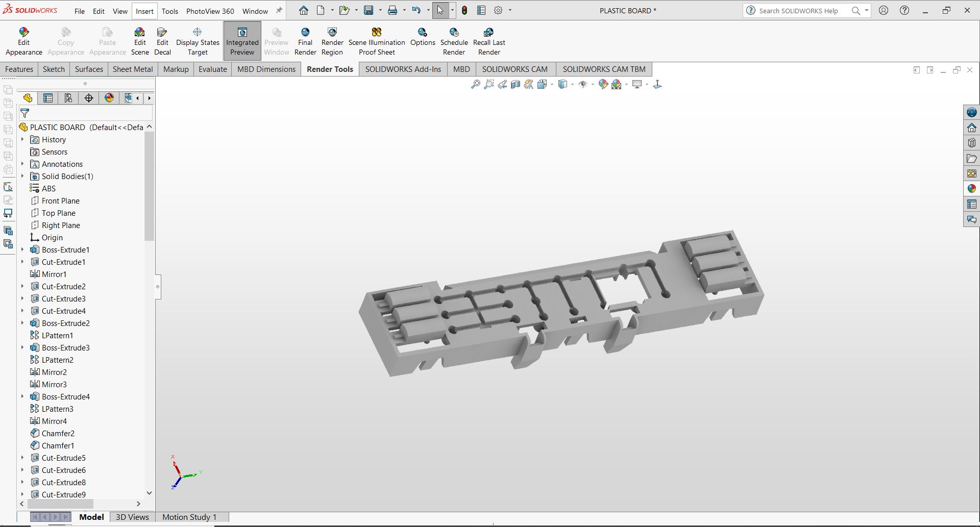Open Edit Appearance tool
This screenshot has height=527, width=980.
23,41
